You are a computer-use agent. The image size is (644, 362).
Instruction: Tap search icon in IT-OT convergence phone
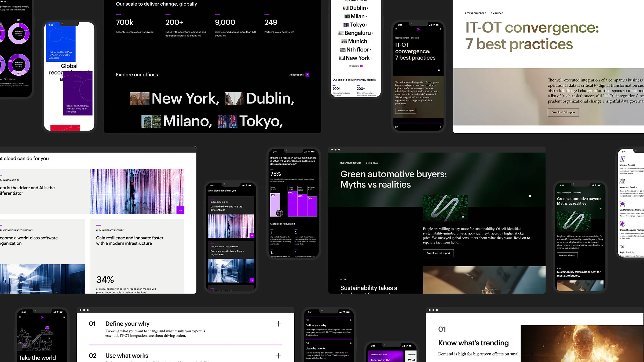[440, 29]
